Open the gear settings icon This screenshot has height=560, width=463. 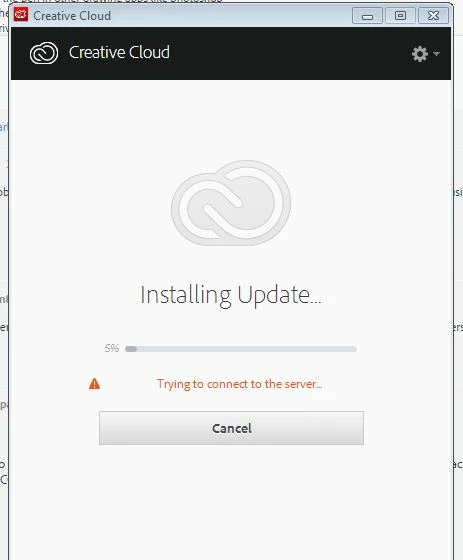point(419,54)
